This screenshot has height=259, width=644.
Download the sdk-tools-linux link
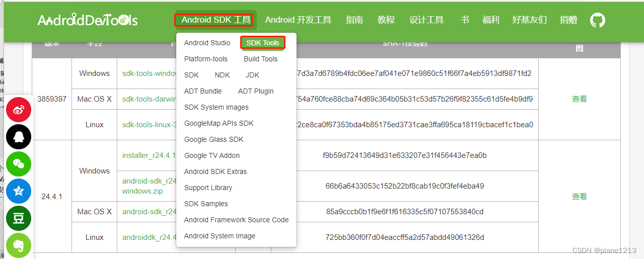(x=150, y=125)
